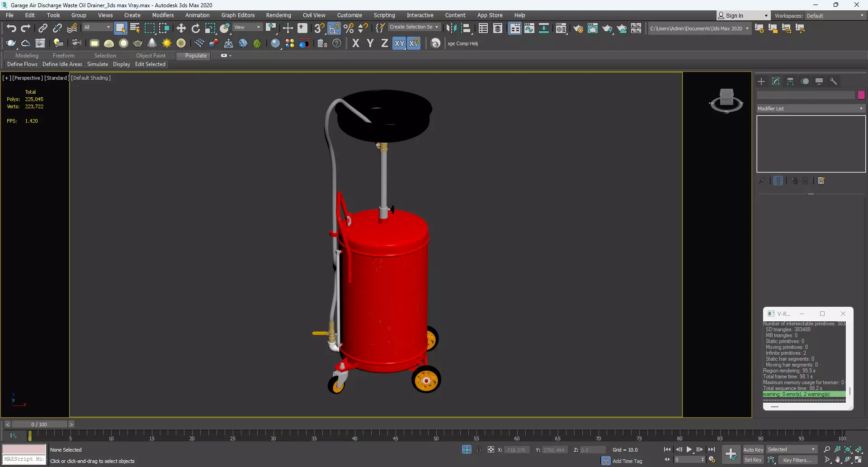Click the sun light icon

coord(167,43)
